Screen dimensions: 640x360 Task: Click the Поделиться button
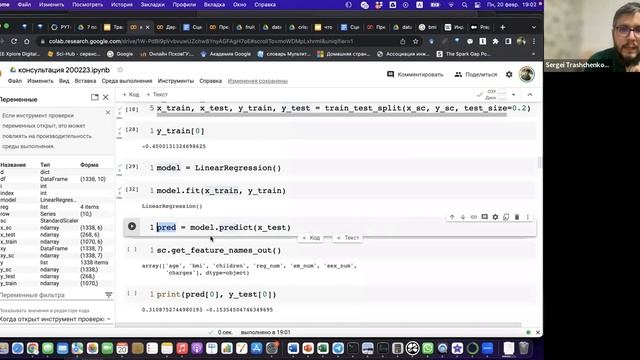[x=476, y=74]
